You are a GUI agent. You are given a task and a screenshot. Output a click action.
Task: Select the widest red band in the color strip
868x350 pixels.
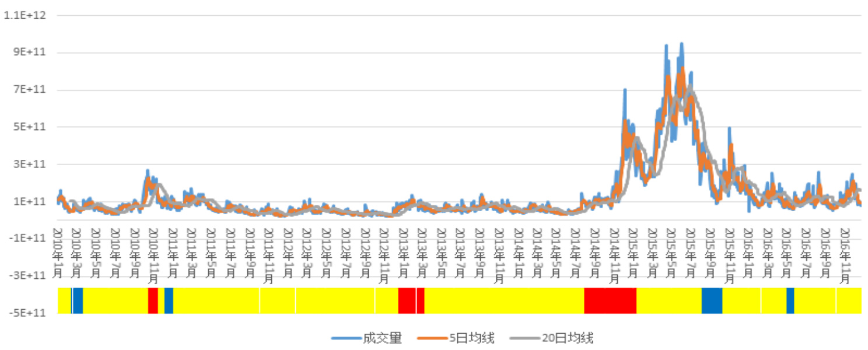[x=610, y=300]
